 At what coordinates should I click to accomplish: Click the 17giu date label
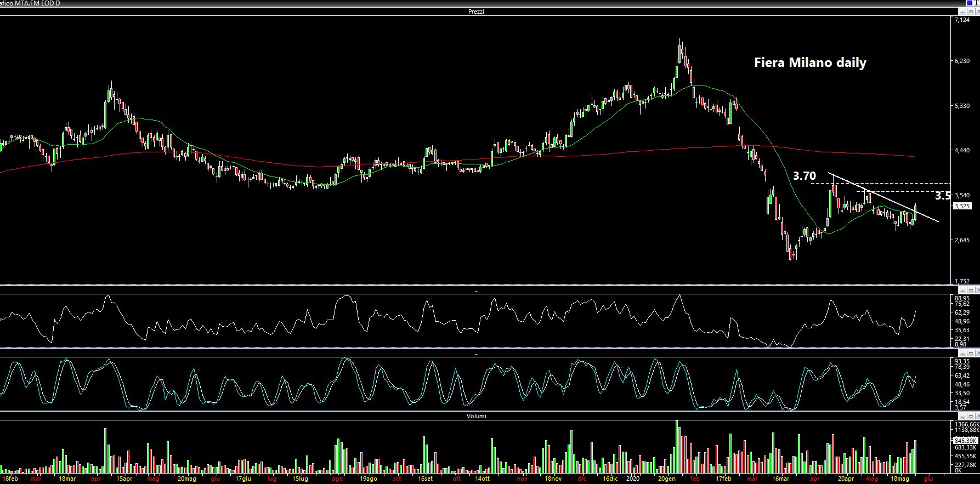243,479
